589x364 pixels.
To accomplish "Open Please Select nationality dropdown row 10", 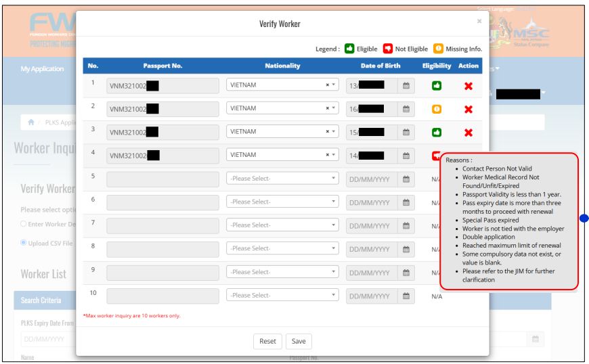I will [282, 295].
